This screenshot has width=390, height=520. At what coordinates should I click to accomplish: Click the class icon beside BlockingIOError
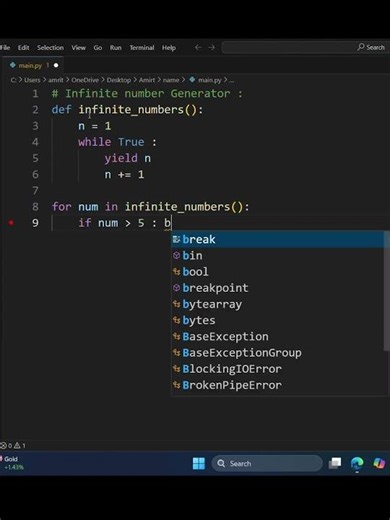click(177, 369)
